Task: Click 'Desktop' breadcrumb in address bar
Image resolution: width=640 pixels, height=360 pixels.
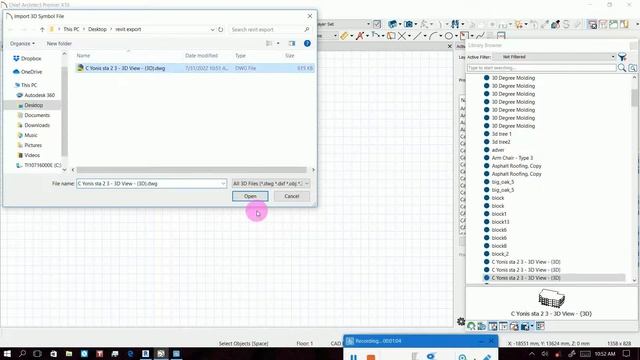Action: (x=97, y=29)
